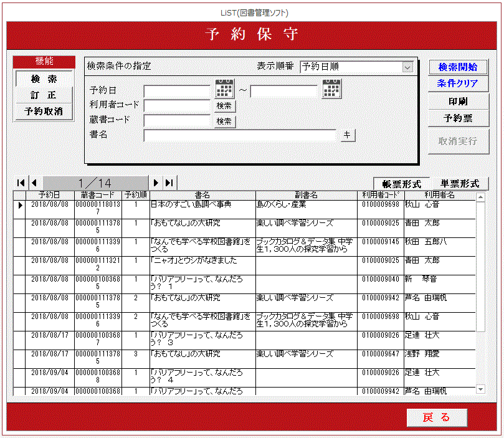Switch to 帳票形式 view

402,184
